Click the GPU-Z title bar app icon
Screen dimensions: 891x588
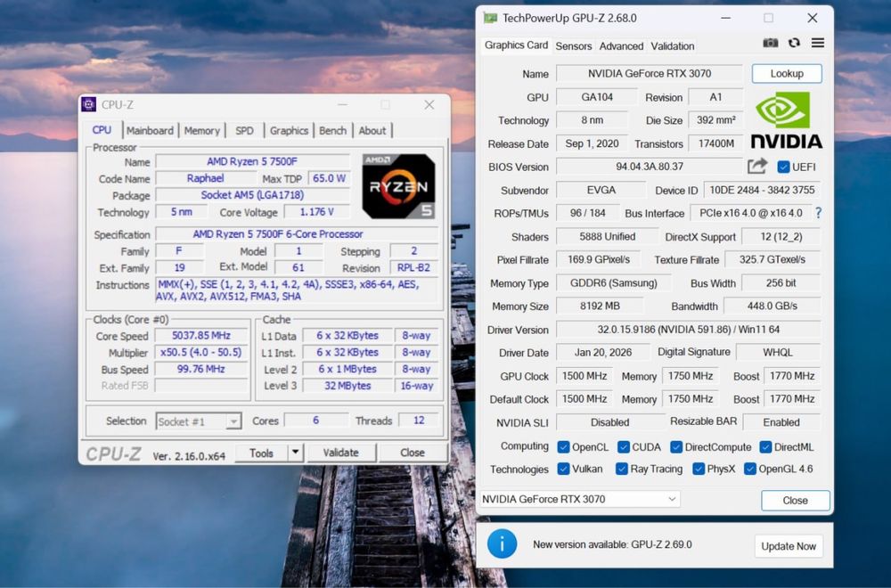click(x=490, y=18)
